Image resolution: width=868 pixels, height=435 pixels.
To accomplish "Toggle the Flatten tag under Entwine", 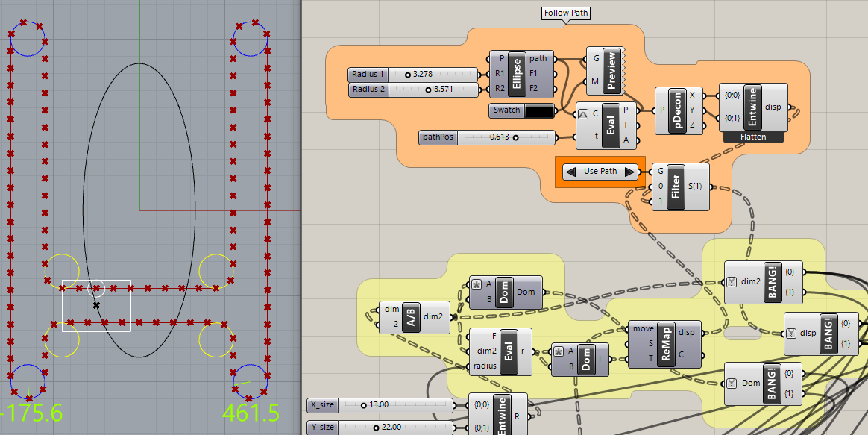I will click(753, 137).
